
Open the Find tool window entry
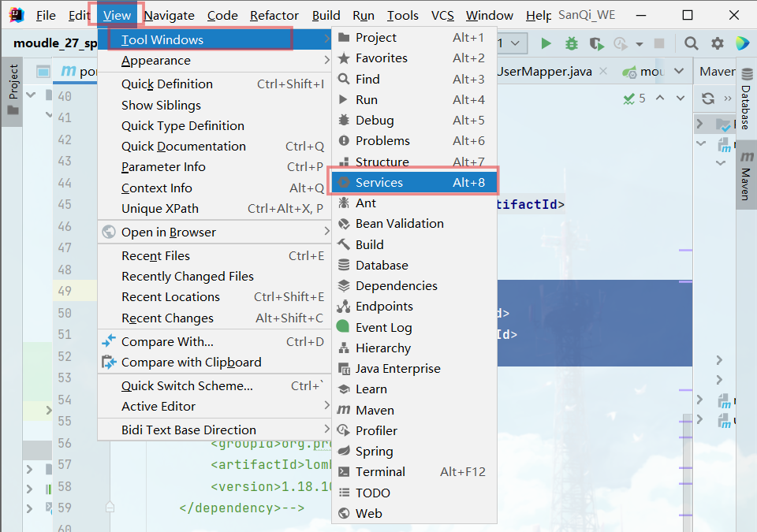coord(414,79)
